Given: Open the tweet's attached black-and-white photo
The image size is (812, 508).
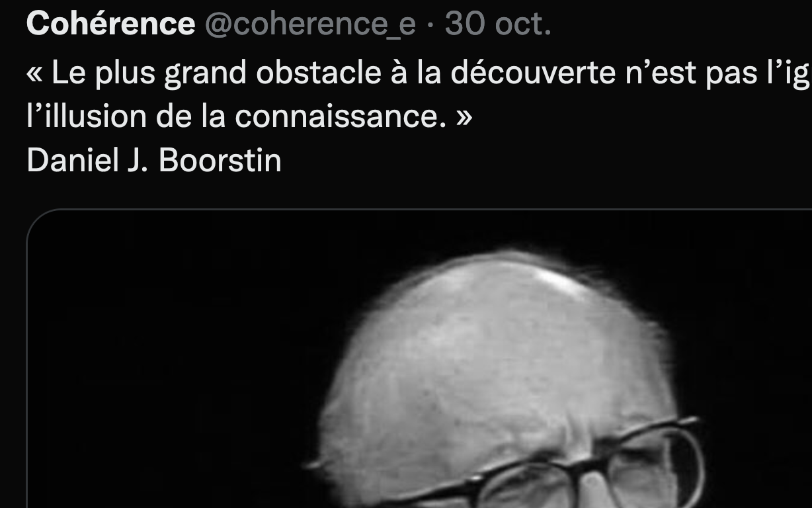Looking at the screenshot, I should 419,359.
